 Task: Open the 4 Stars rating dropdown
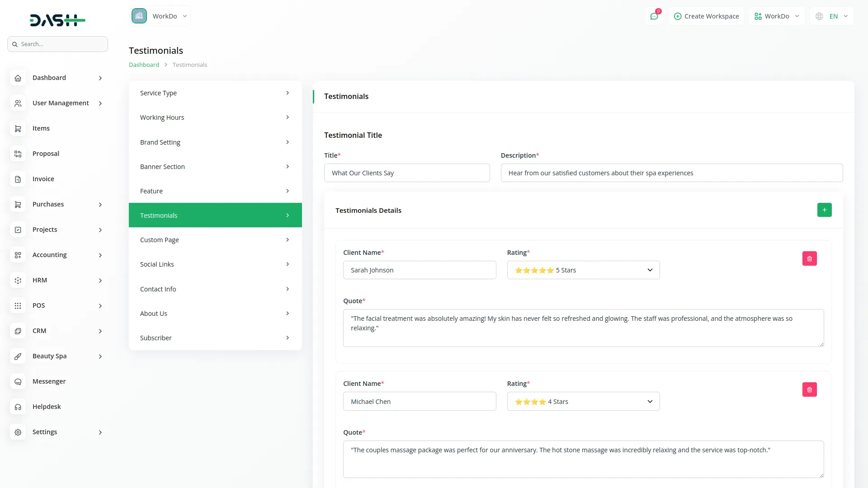coord(583,402)
